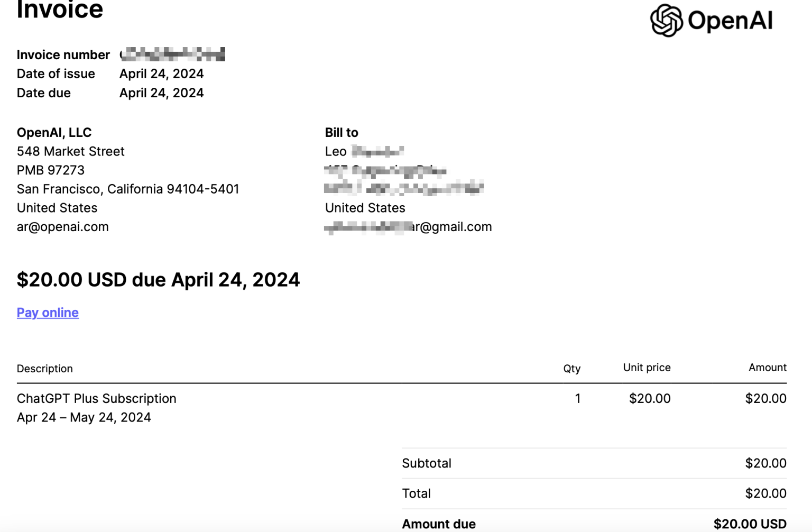Click the blurred invoice number value
Screen dimensions: 812x532
[172, 54]
